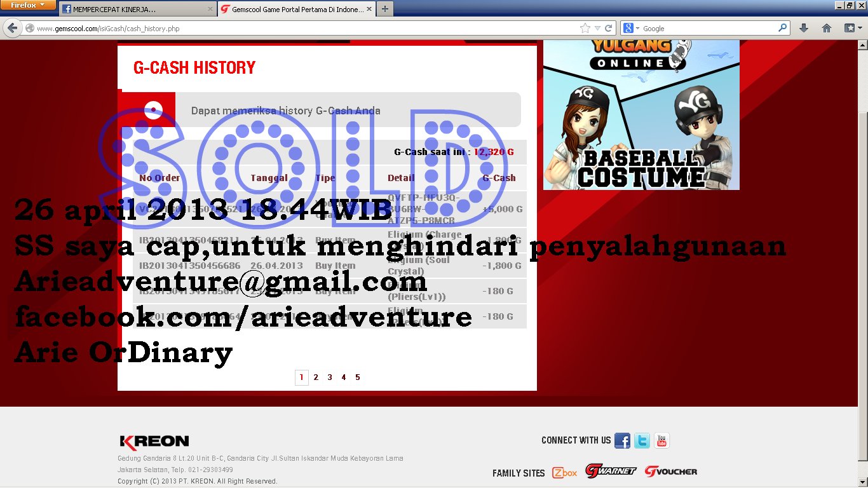The image size is (868, 488).
Task: Click the order ID IB2013041350456686
Action: click(190, 266)
